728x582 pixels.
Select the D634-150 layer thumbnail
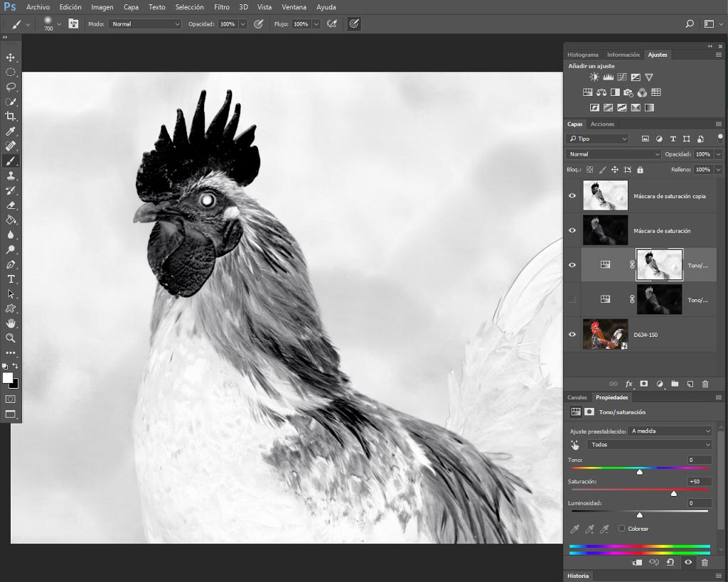point(606,334)
